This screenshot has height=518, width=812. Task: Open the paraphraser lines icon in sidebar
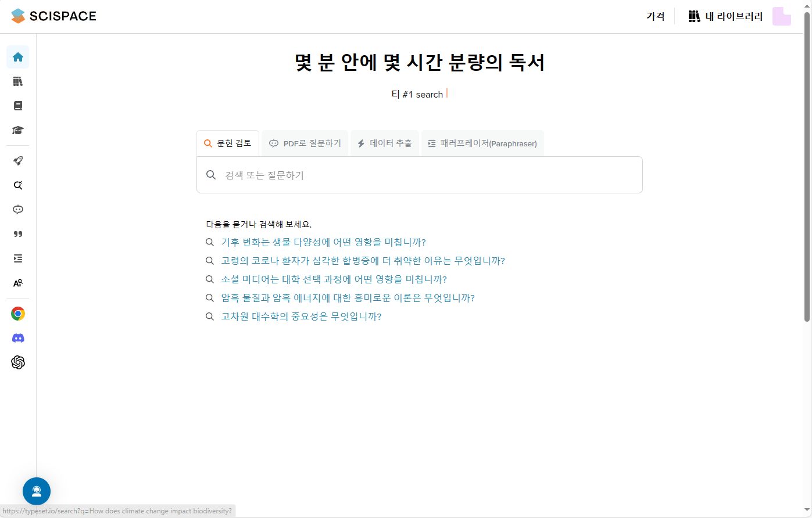pyautogui.click(x=18, y=258)
